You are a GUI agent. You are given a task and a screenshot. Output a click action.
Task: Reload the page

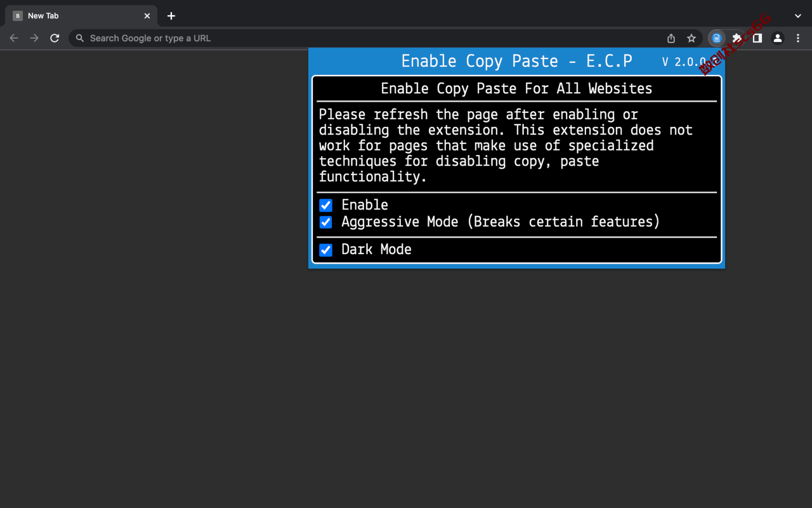click(55, 38)
